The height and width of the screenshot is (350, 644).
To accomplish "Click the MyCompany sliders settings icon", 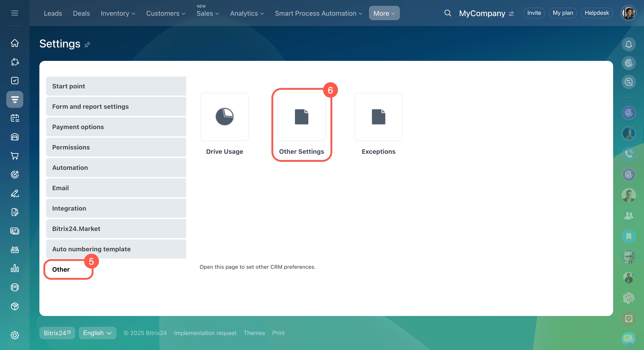I will pyautogui.click(x=511, y=13).
